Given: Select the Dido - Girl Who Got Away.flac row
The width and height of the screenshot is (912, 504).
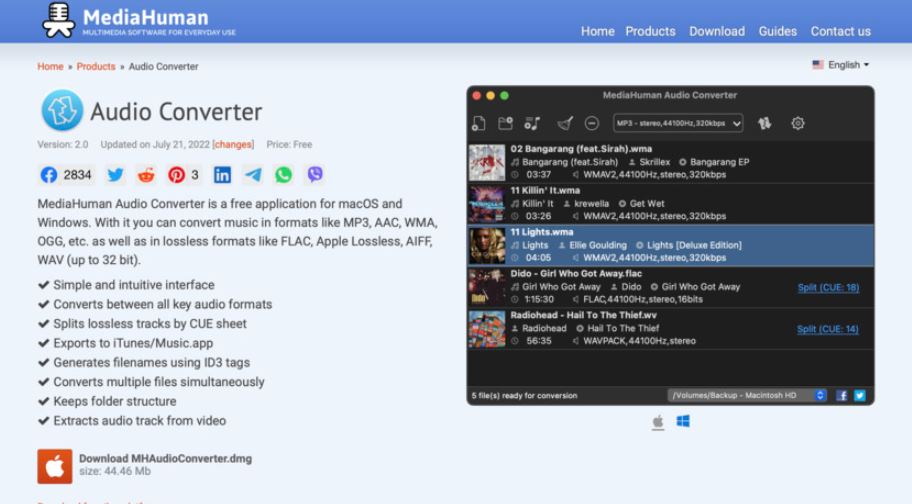Looking at the screenshot, I should coord(671,287).
